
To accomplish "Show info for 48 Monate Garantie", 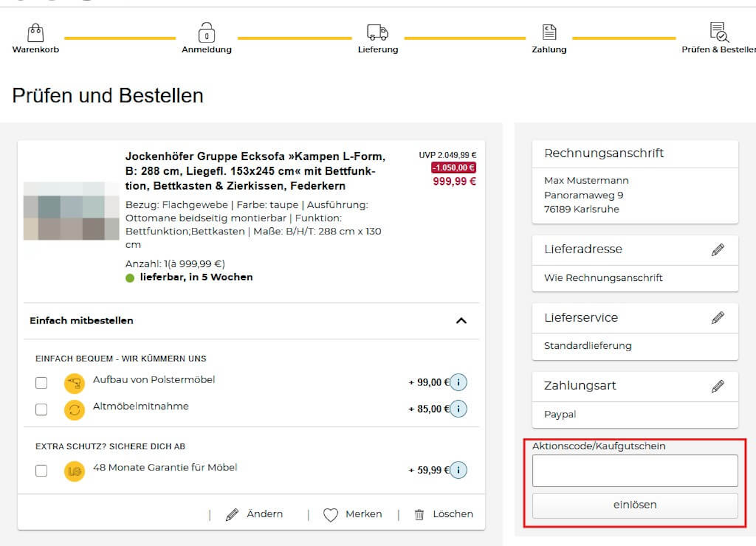I will tap(458, 470).
